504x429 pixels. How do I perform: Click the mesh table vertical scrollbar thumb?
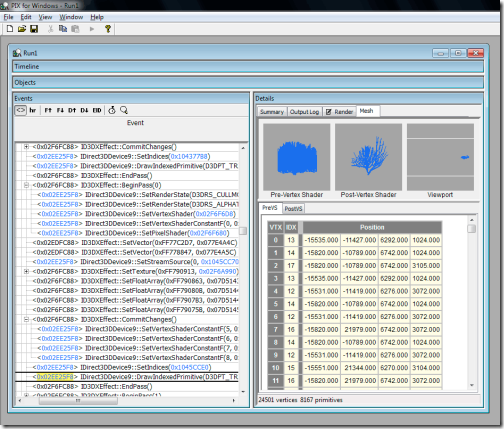[x=471, y=229]
